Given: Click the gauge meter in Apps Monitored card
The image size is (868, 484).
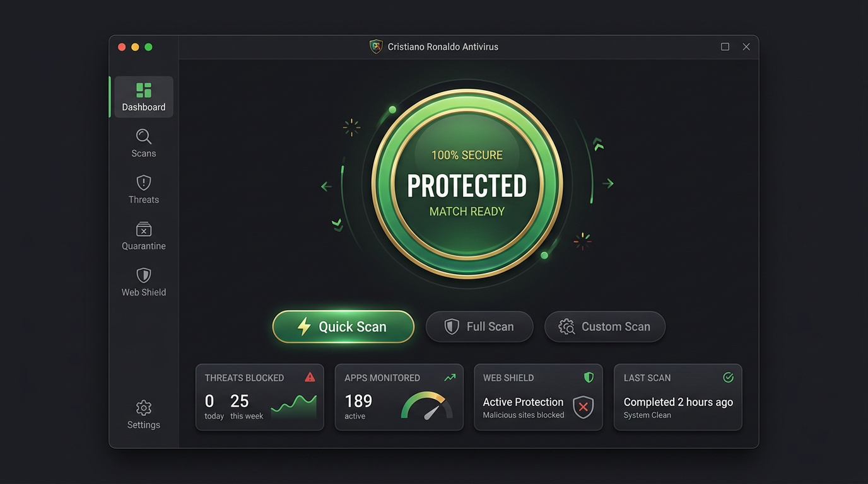Looking at the screenshot, I should pyautogui.click(x=427, y=405).
